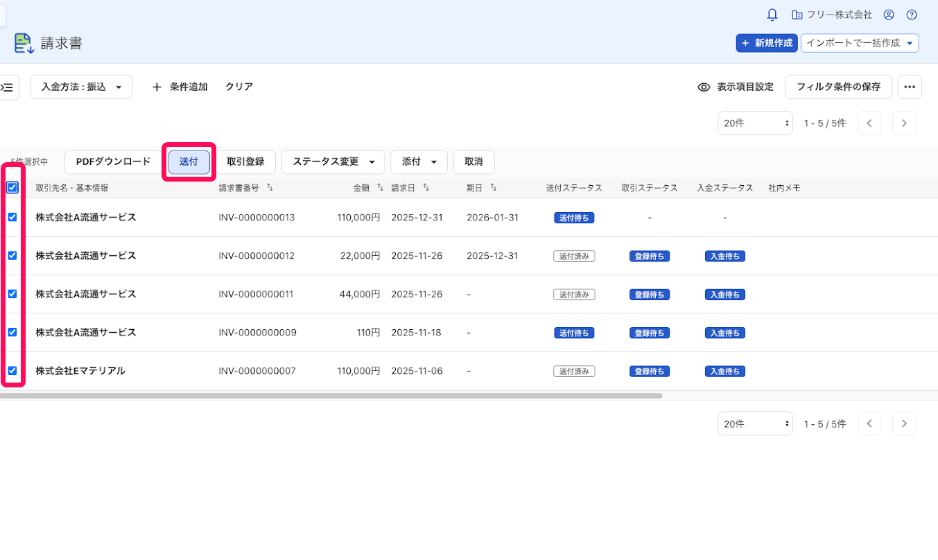The image size is (938, 560).
Task: Click フィルタ条件の保存 button
Action: click(838, 87)
